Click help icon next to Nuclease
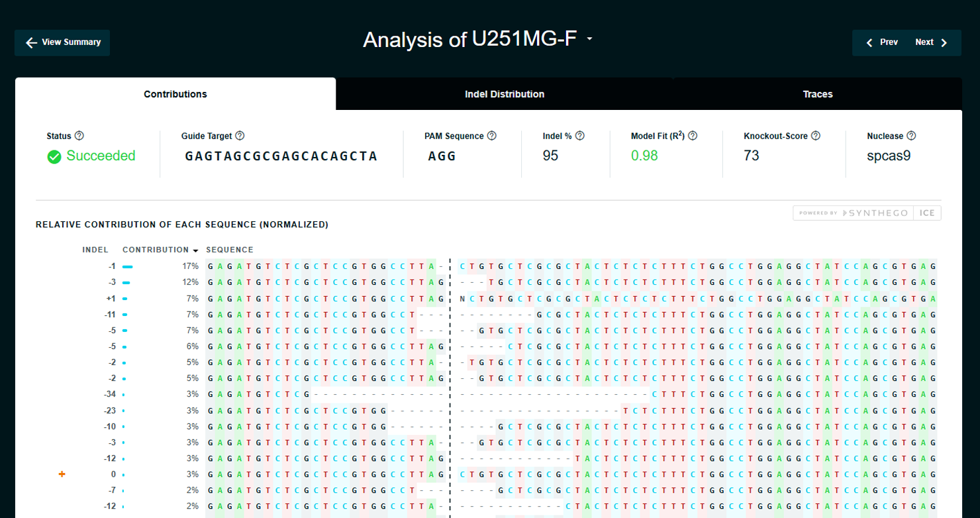Viewport: 980px width, 518px height. pos(911,136)
